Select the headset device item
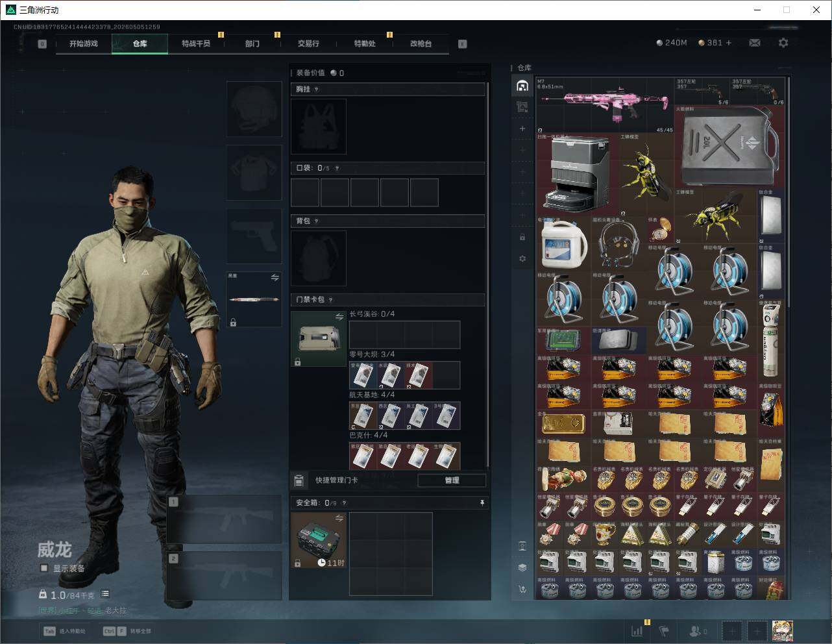 coord(618,243)
